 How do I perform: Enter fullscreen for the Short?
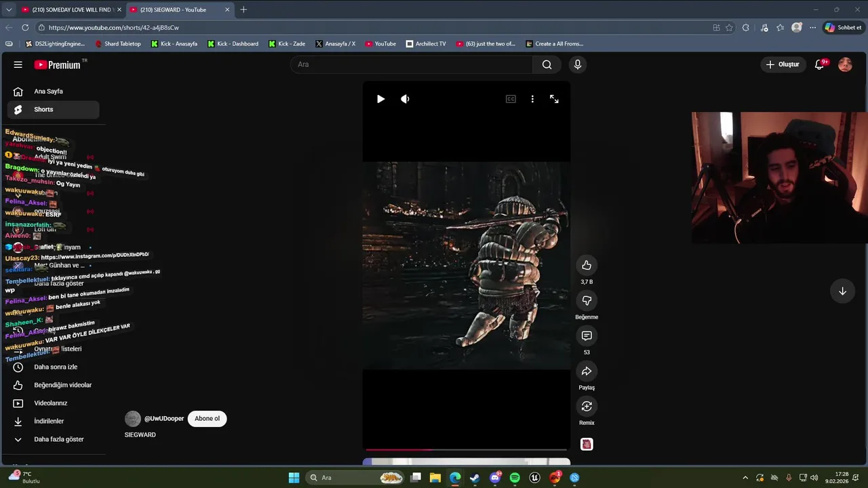tap(554, 99)
